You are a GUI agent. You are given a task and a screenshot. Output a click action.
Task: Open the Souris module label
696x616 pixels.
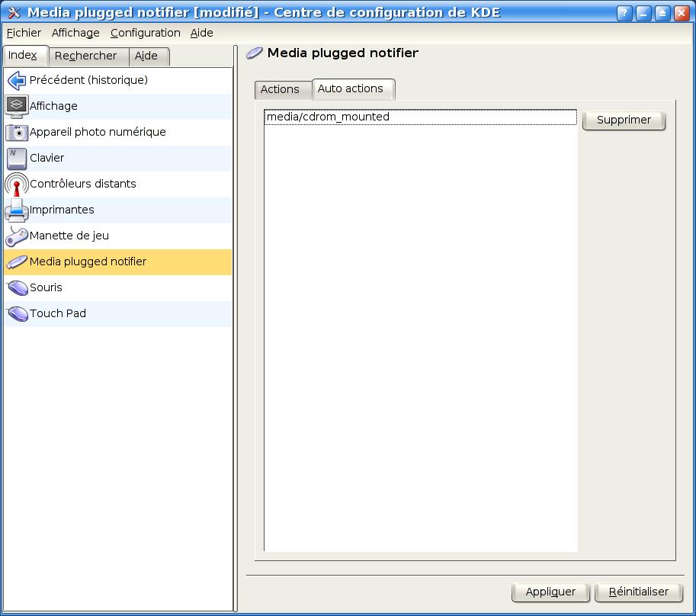pos(47,287)
